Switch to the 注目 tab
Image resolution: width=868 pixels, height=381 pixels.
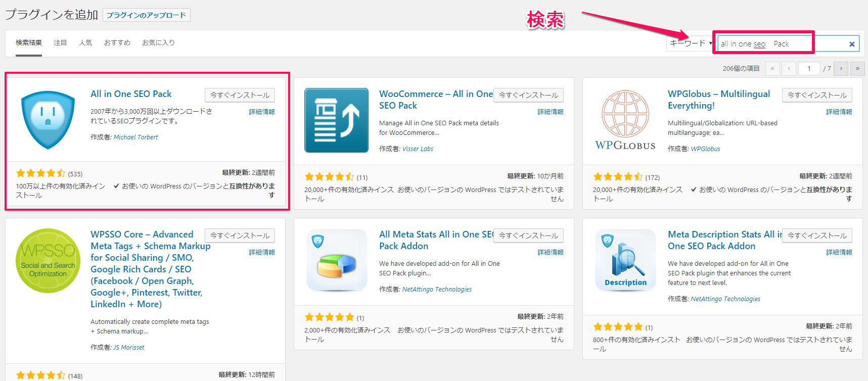coord(60,43)
